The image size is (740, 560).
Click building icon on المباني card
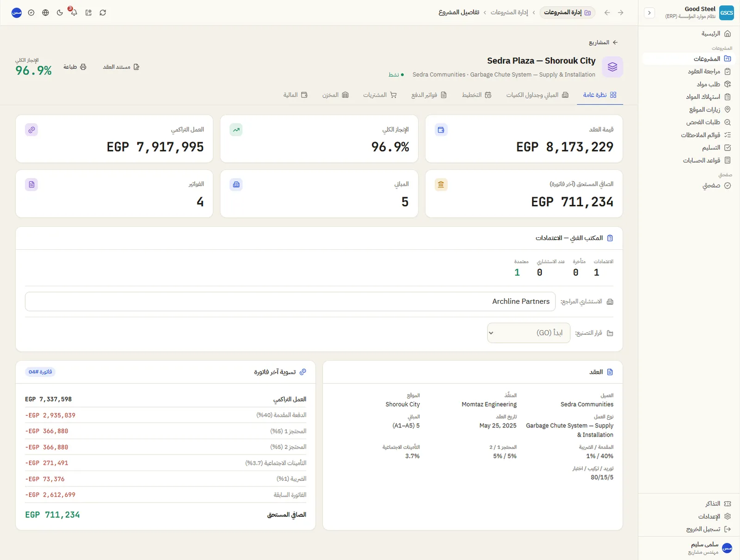[x=236, y=185]
